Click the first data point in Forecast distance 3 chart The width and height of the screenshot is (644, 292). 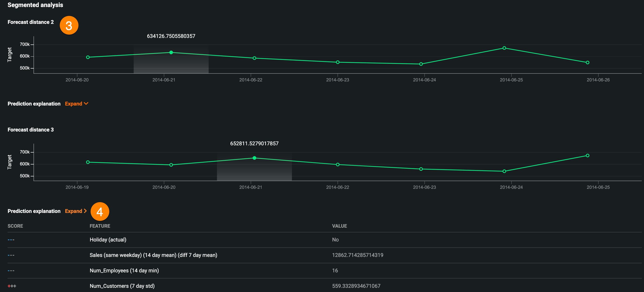click(88, 162)
